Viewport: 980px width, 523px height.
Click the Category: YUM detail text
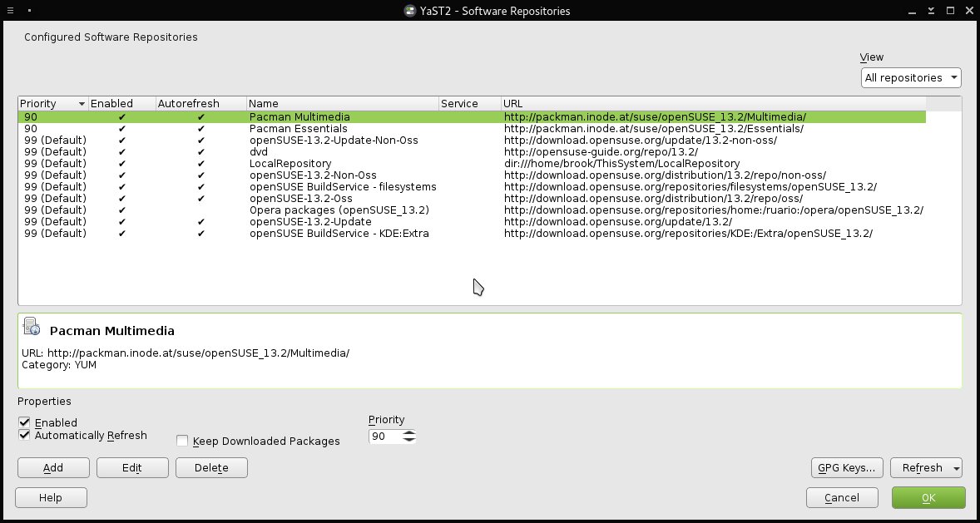59,365
